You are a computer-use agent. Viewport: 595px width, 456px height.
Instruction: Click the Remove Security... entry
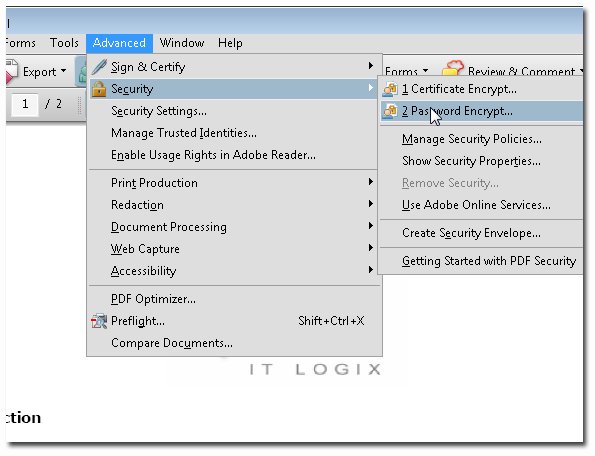(482, 183)
